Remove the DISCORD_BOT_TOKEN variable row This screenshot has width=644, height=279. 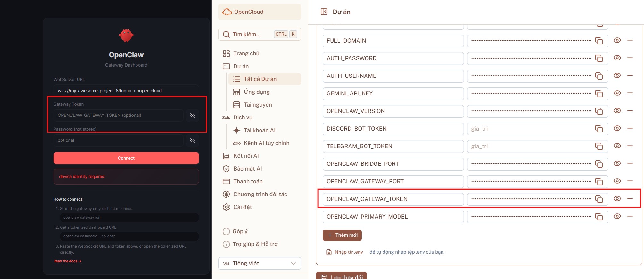point(630,128)
